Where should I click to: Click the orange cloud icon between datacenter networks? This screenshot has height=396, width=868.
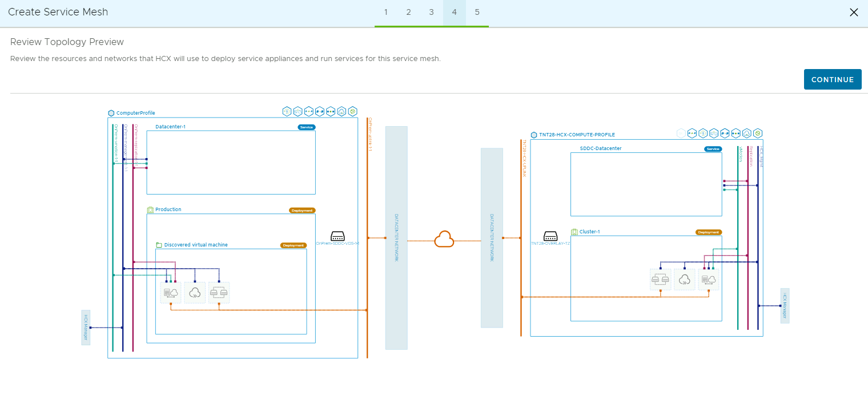(444, 239)
